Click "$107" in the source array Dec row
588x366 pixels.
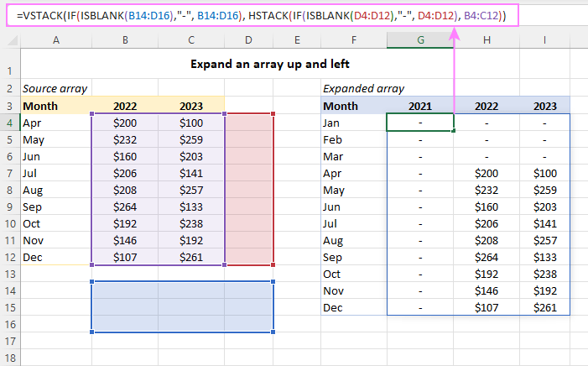click(125, 257)
